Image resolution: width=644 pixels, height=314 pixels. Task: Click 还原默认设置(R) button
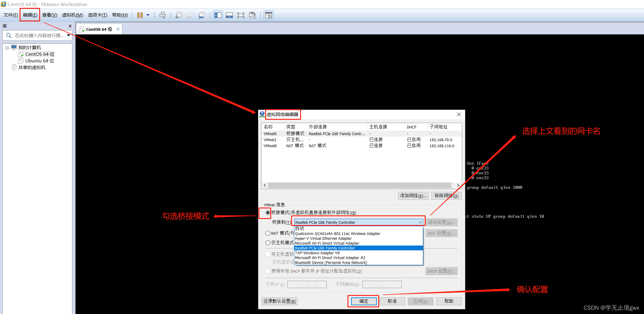coord(280,301)
